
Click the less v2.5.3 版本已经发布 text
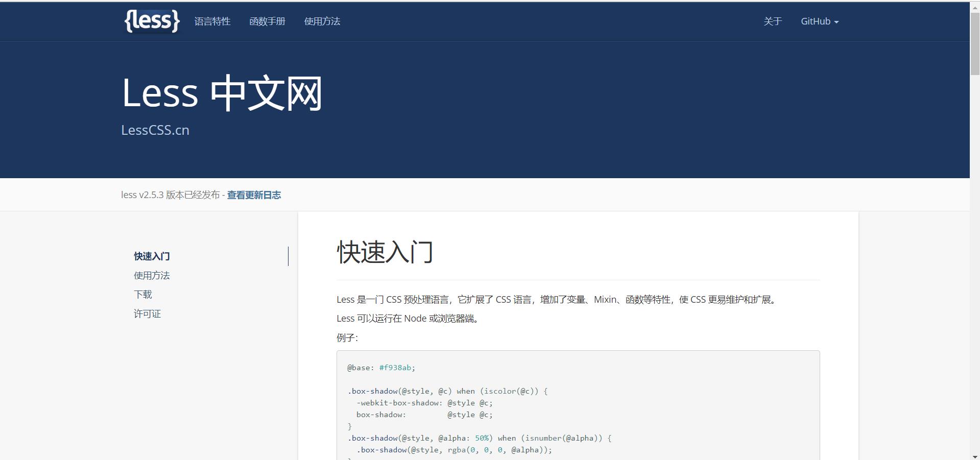coord(171,195)
